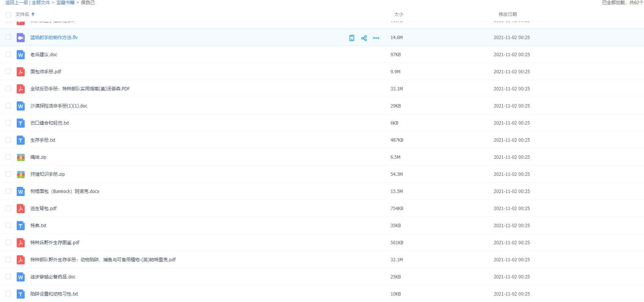Click the Word icon beside 老兵建议.doc

tap(21, 55)
